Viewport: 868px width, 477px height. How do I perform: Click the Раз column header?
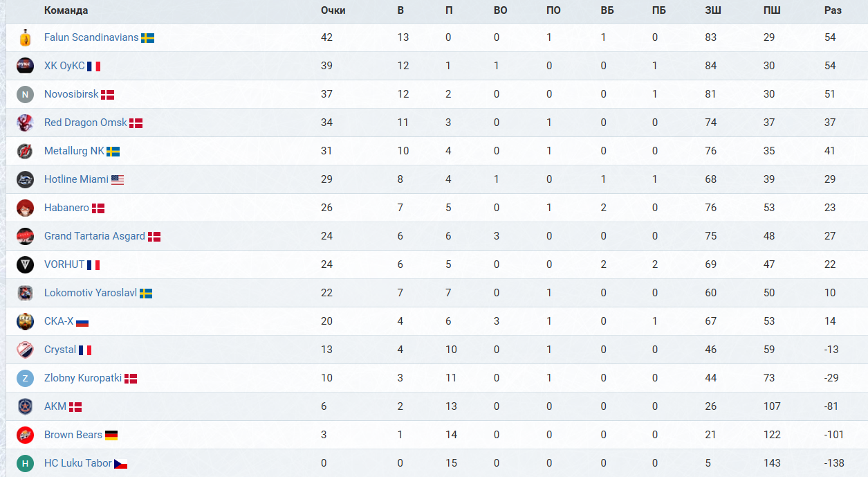833,10
